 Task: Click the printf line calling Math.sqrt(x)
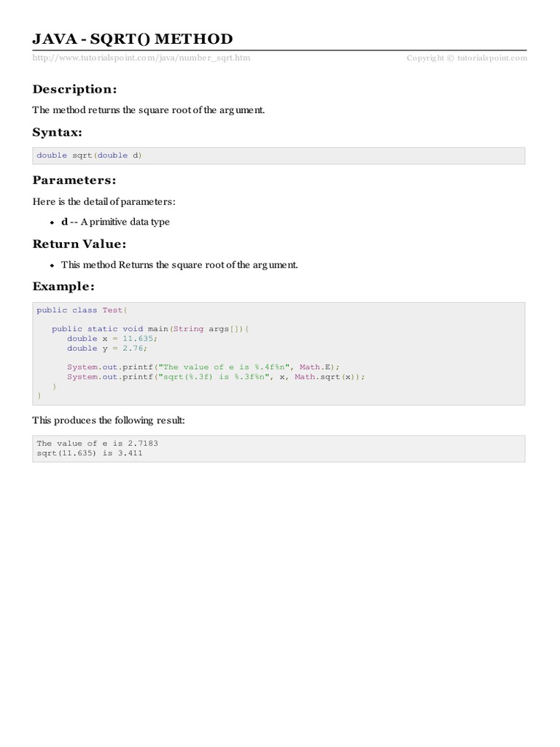[x=215, y=376]
